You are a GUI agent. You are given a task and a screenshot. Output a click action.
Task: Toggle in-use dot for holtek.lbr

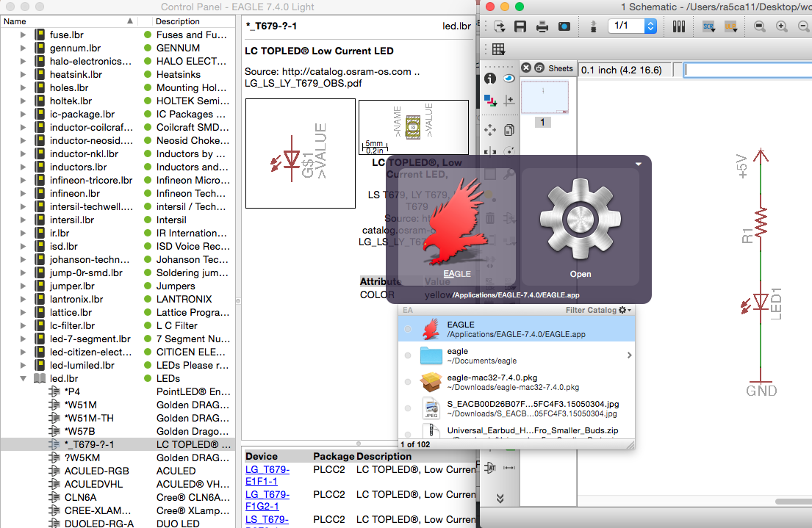(x=148, y=101)
